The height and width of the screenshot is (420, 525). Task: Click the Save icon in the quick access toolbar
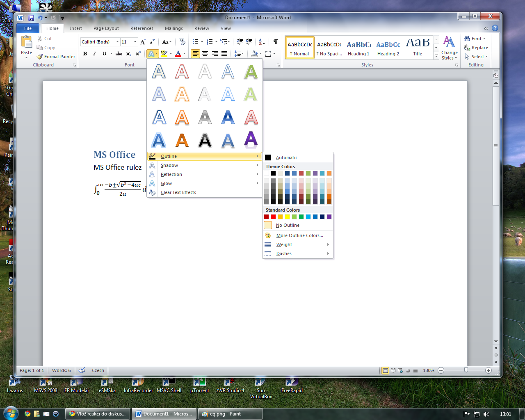[x=31, y=18]
